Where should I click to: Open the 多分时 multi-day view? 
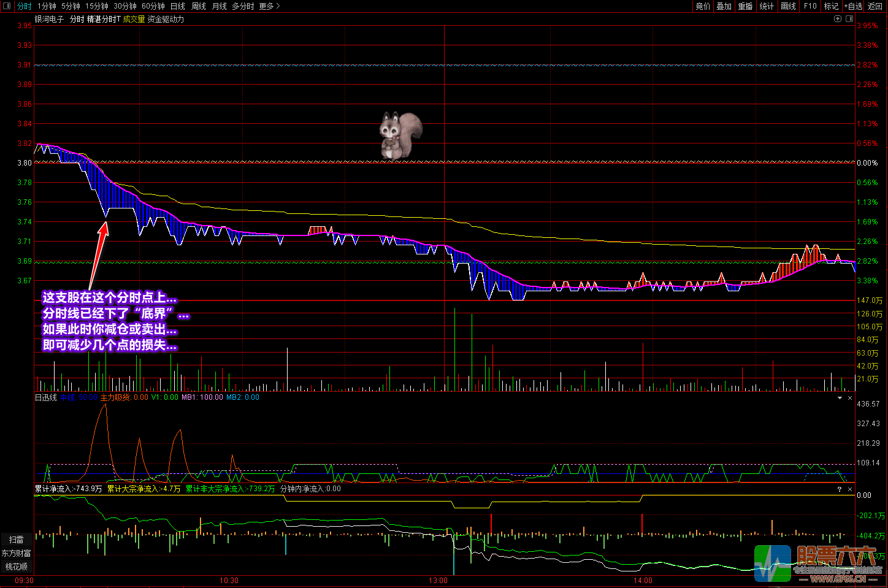tap(243, 6)
